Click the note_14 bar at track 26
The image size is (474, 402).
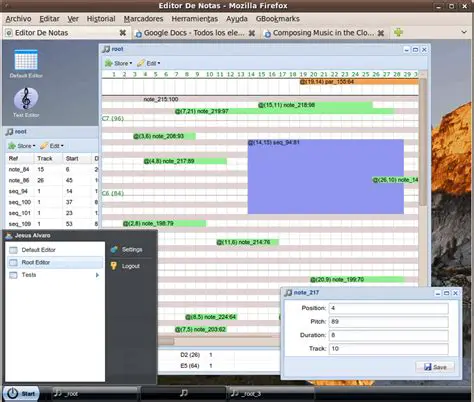tap(395, 180)
